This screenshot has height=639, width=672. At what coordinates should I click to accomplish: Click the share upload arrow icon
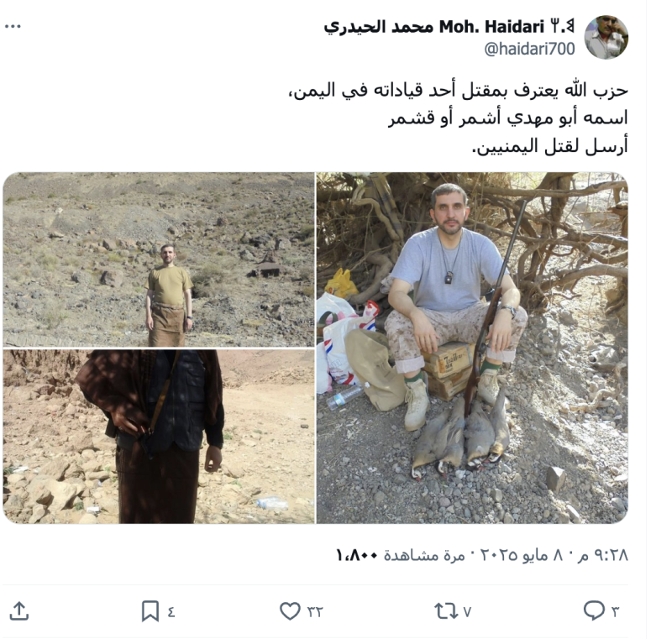pos(18,610)
